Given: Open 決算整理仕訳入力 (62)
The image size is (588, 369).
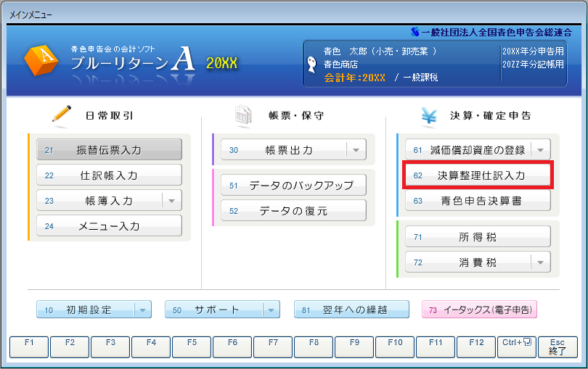Looking at the screenshot, I should pyautogui.click(x=478, y=175).
